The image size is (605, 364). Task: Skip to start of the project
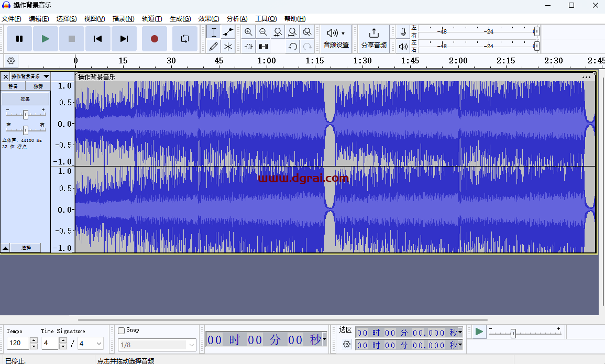point(98,39)
